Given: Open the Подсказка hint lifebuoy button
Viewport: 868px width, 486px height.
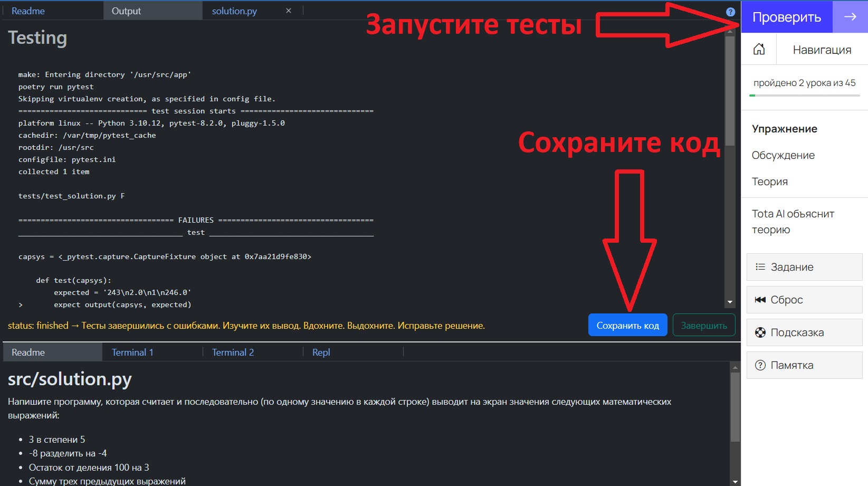Looking at the screenshot, I should pyautogui.click(x=804, y=332).
